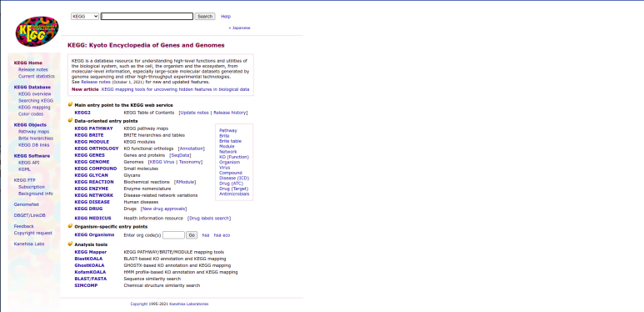
Task: Open Current statistics in sidebar
Action: coord(37,76)
